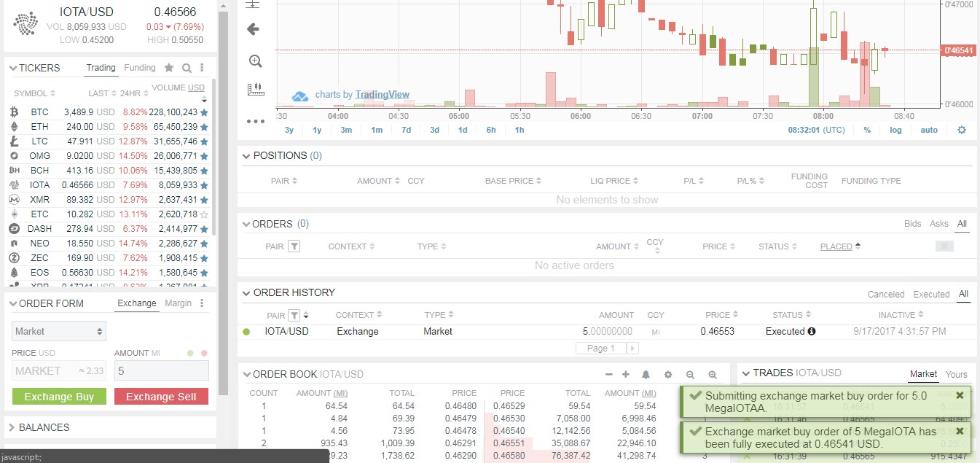Open the order book settings gear
This screenshot has height=463, width=980.
668,374
